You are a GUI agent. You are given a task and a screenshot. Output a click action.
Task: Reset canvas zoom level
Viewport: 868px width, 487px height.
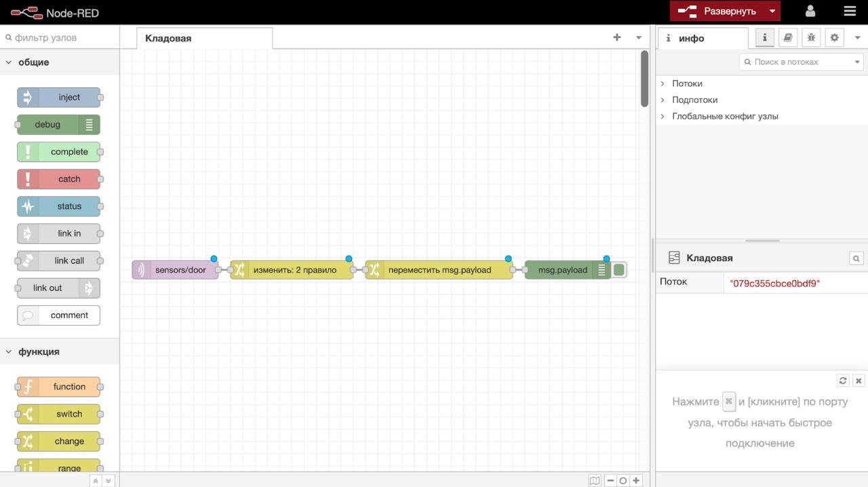tap(623, 480)
